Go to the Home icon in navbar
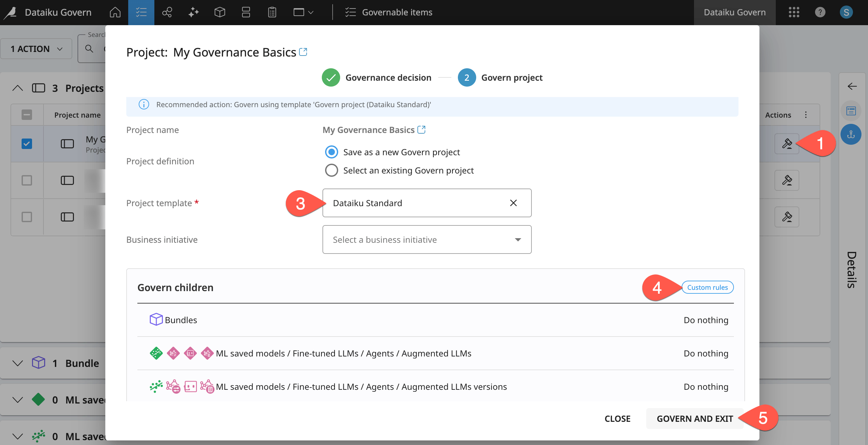 coord(115,12)
